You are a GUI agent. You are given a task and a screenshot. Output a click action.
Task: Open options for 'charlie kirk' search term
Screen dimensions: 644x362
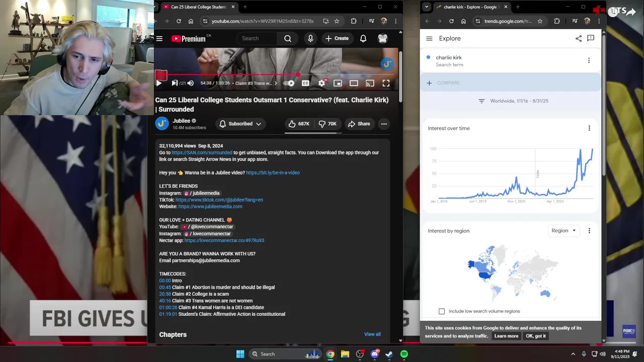tap(589, 60)
